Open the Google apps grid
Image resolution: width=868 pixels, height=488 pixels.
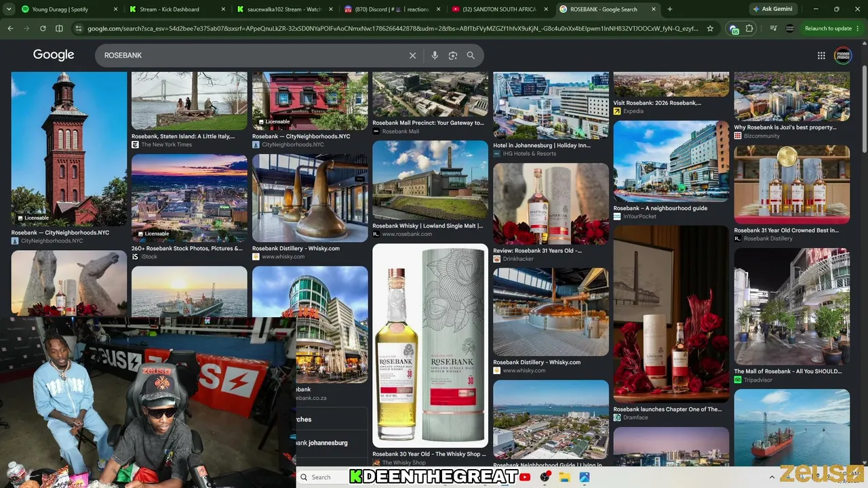(x=821, y=56)
